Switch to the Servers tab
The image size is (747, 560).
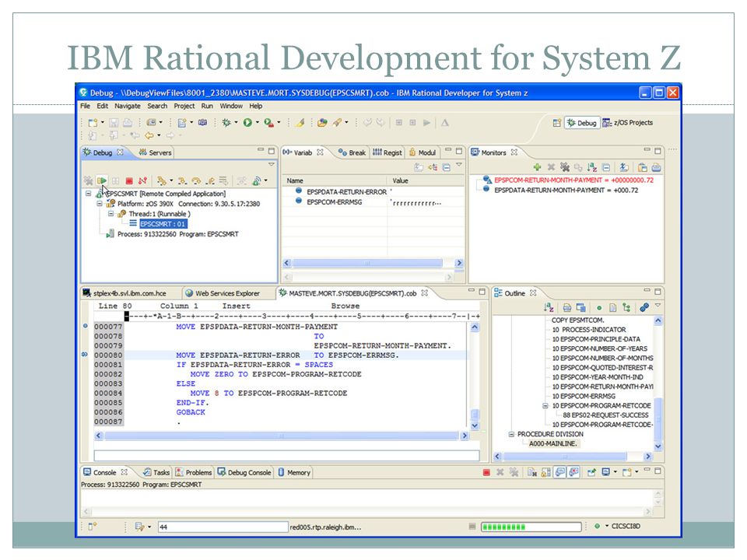click(x=155, y=152)
